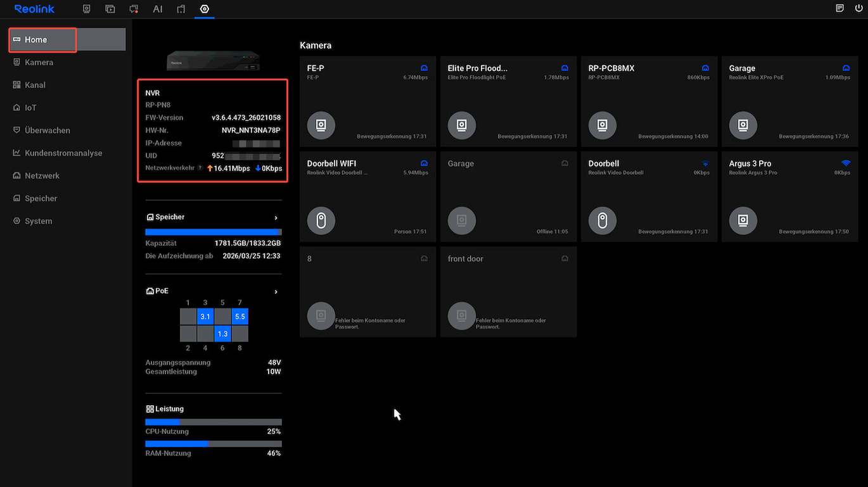Screen dimensions: 868x487
Task: Click wired connection icon on FE-P card
Action: click(424, 68)
